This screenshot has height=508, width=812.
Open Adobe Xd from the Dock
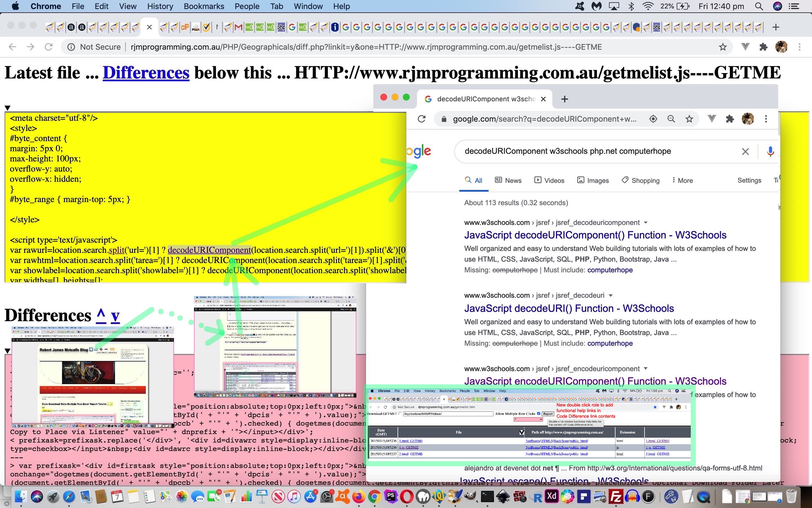pos(551,496)
